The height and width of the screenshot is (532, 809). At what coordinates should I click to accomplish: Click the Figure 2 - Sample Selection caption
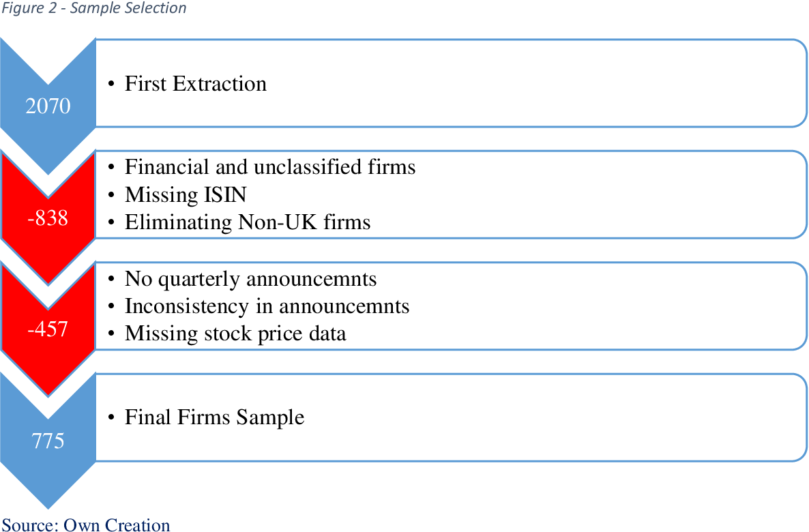(x=93, y=8)
